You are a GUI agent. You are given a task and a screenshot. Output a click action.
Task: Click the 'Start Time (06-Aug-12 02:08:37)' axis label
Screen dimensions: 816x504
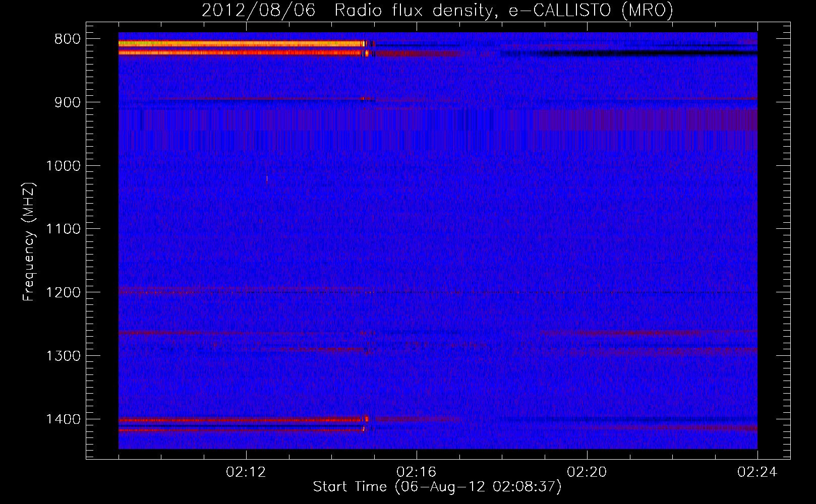[x=437, y=487]
